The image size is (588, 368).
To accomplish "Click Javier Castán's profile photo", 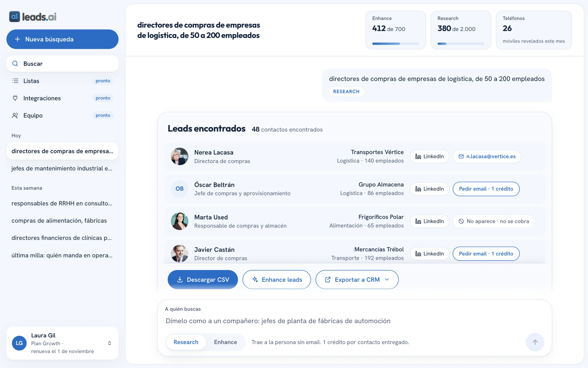I will click(x=180, y=254).
